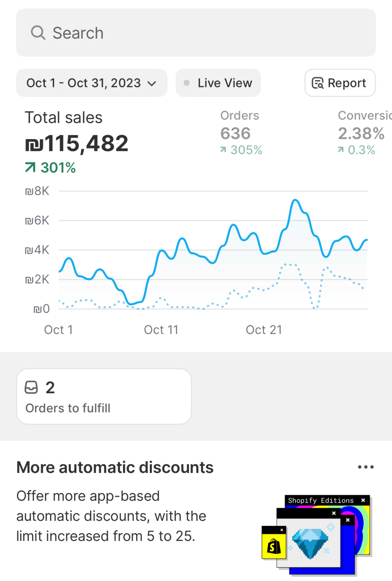Open the Report button
This screenshot has width=392, height=581.
pos(340,83)
